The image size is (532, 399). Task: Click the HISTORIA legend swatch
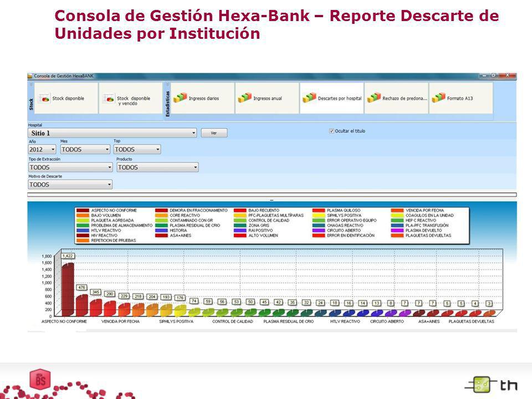click(161, 231)
